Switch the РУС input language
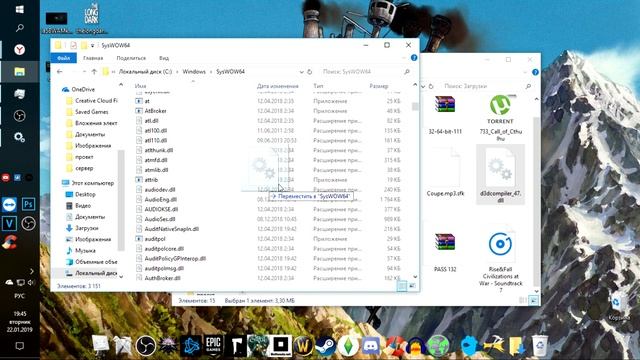640x360 pixels. coord(19,296)
